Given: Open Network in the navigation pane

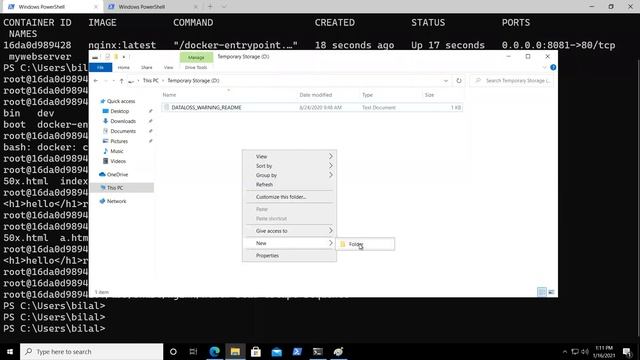Looking at the screenshot, I should click(x=113, y=201).
